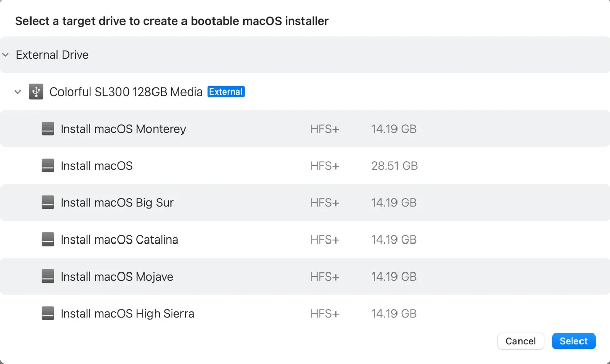Select the Colorful SL300 128GB Media drive

point(305,92)
